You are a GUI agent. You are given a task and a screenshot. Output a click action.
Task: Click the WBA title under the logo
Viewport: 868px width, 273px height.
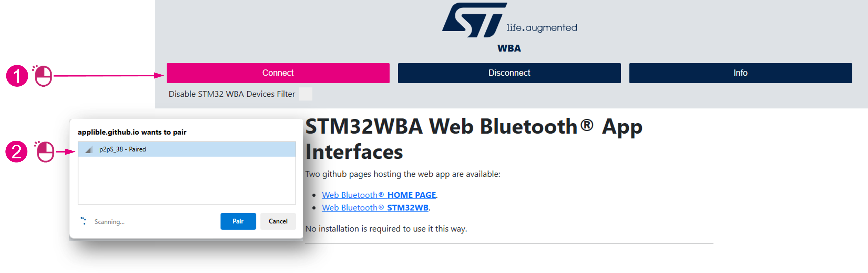(509, 48)
